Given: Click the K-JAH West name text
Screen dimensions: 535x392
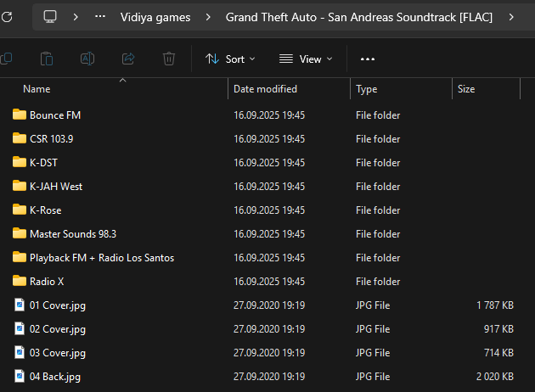Looking at the screenshot, I should pos(56,187).
